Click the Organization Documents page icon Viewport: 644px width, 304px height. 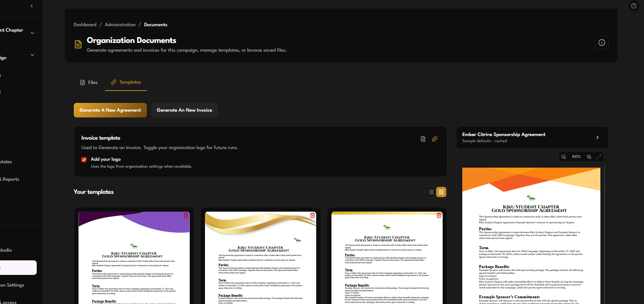point(78,44)
